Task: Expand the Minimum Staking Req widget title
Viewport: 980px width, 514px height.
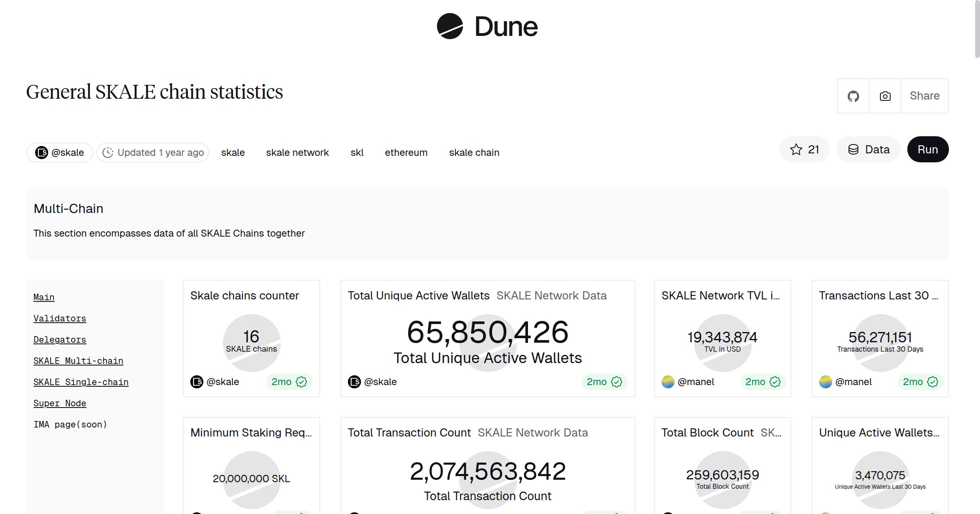Action: tap(251, 433)
